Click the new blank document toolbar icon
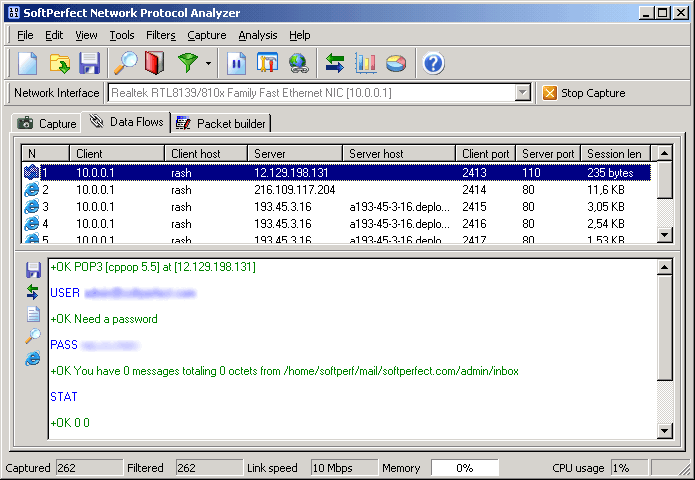The width and height of the screenshot is (695, 480). (x=28, y=64)
